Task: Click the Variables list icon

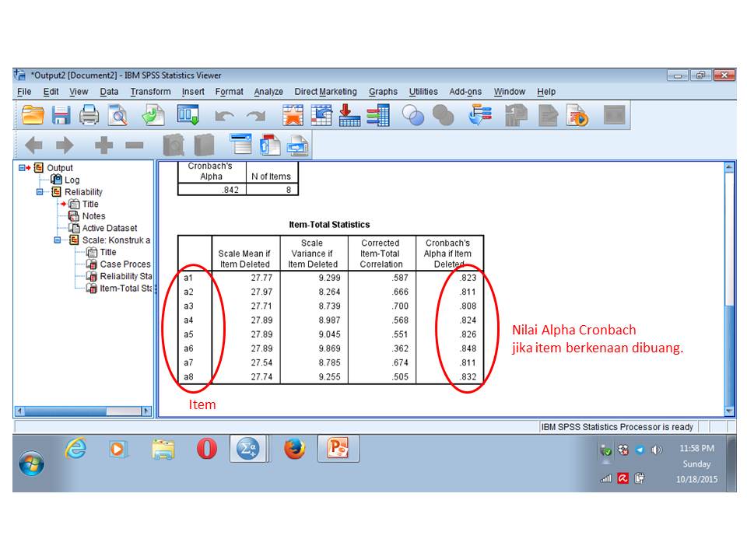Action: [378, 115]
